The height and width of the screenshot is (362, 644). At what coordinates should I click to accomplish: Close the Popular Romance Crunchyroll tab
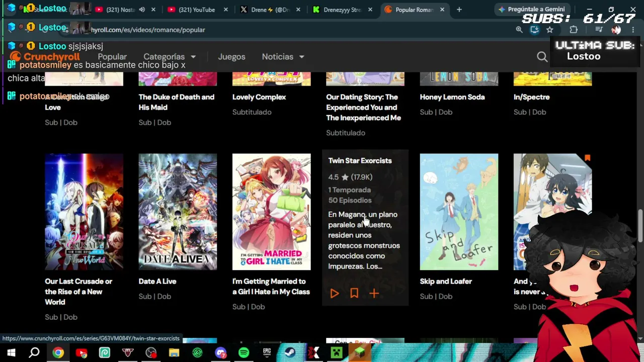(442, 10)
